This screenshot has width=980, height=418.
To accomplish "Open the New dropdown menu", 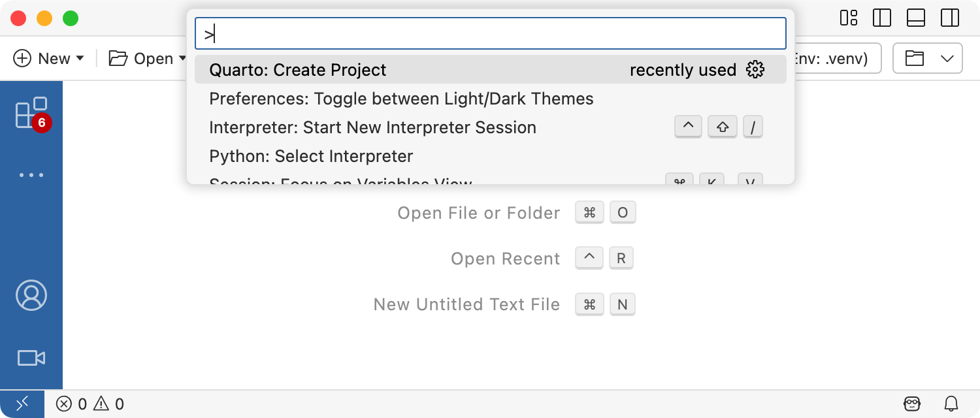I will coord(49,59).
